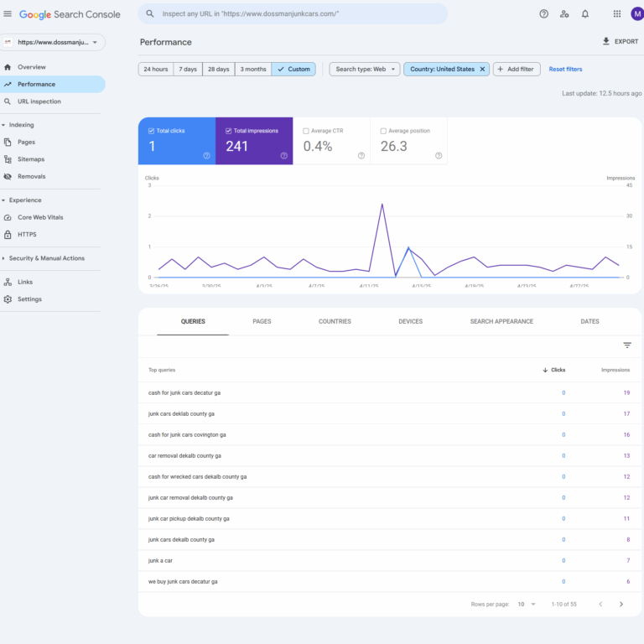Image resolution: width=644 pixels, height=644 pixels.
Task: Enable the Average position metric
Action: point(383,131)
